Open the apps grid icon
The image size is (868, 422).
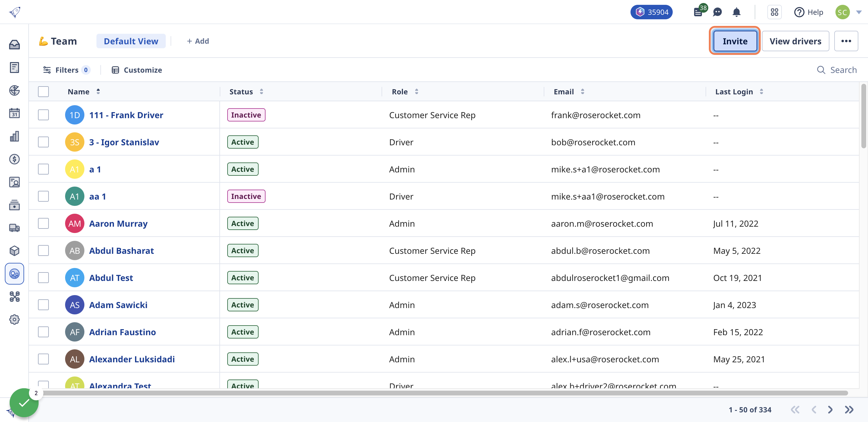point(774,12)
